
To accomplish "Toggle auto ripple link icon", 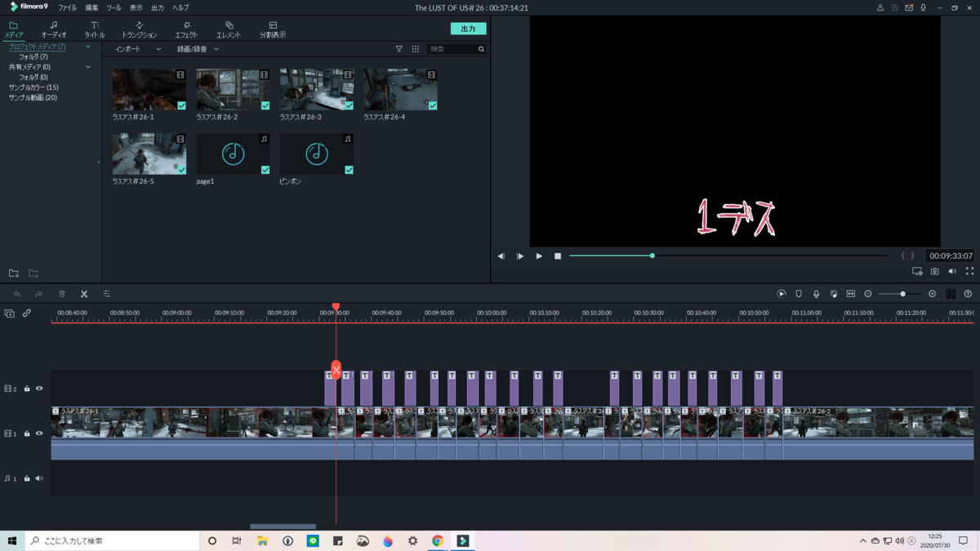I will 27,313.
